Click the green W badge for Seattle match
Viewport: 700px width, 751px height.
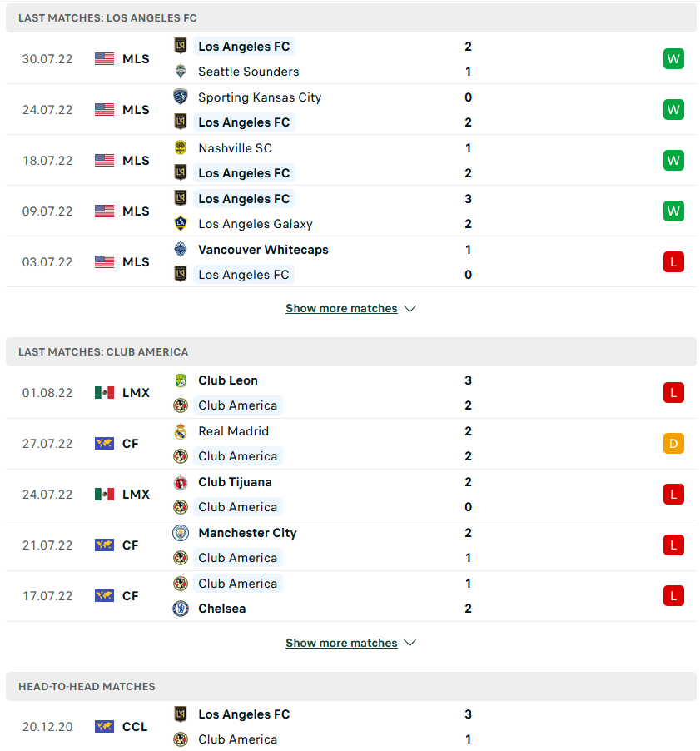coord(673,59)
